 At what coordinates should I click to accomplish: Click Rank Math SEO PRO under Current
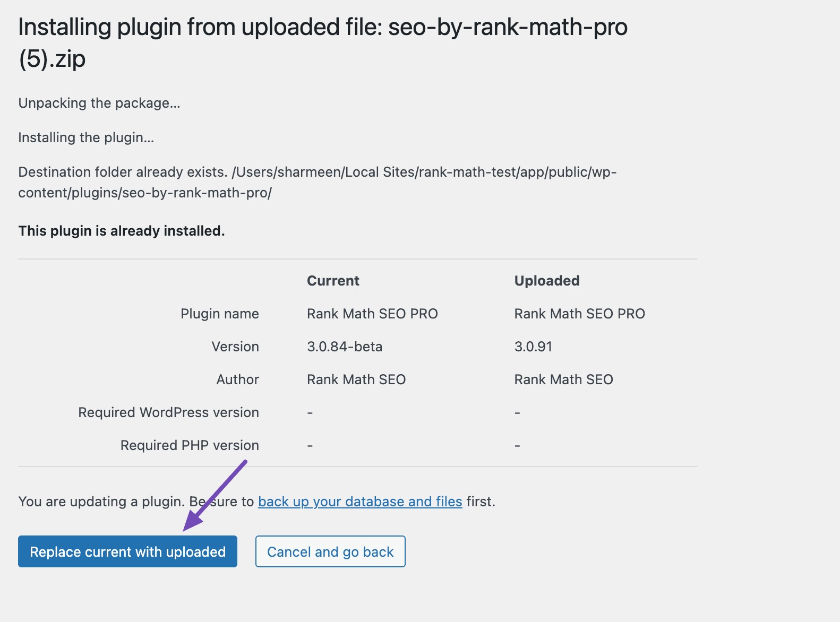click(x=372, y=314)
